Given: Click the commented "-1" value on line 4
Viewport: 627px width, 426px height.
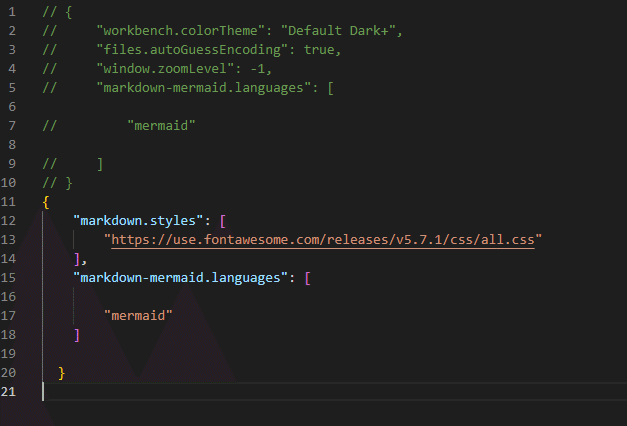Looking at the screenshot, I should tap(258, 69).
